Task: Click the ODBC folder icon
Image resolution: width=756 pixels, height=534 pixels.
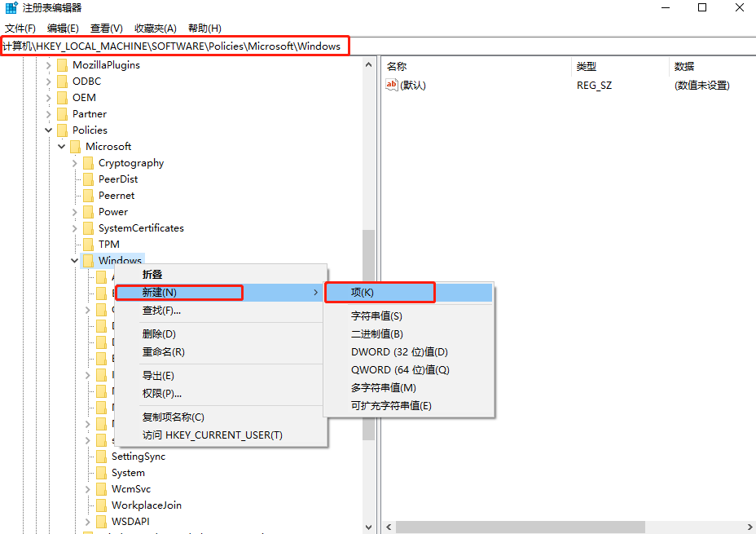Action: (63, 81)
